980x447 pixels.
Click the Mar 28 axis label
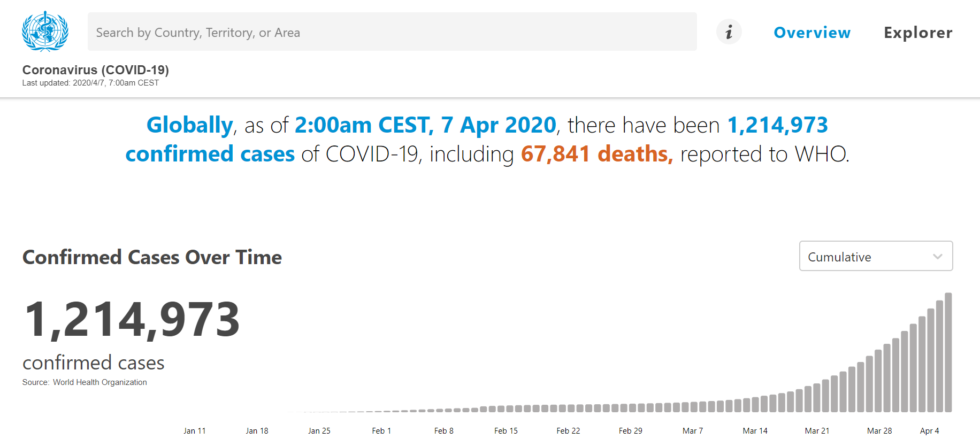pos(879,431)
